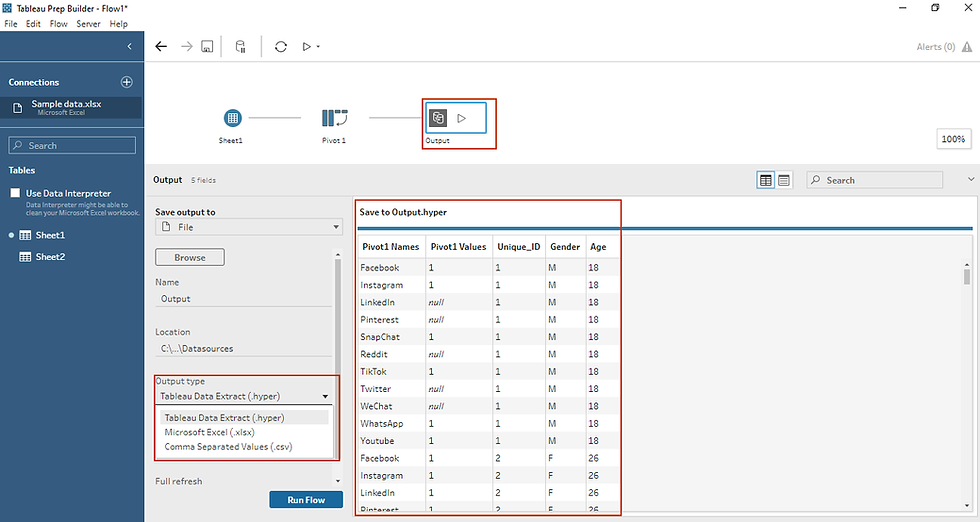Choose Tableau Data Extract (.hyper) option
Image resolution: width=980 pixels, height=522 pixels.
(244, 418)
